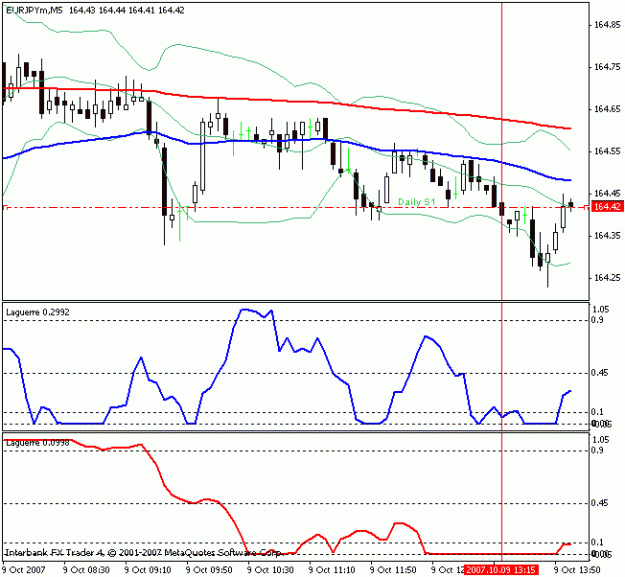Click the 9 Oct 08:30 time axis label
This screenshot has height=577, width=625.
(x=86, y=570)
